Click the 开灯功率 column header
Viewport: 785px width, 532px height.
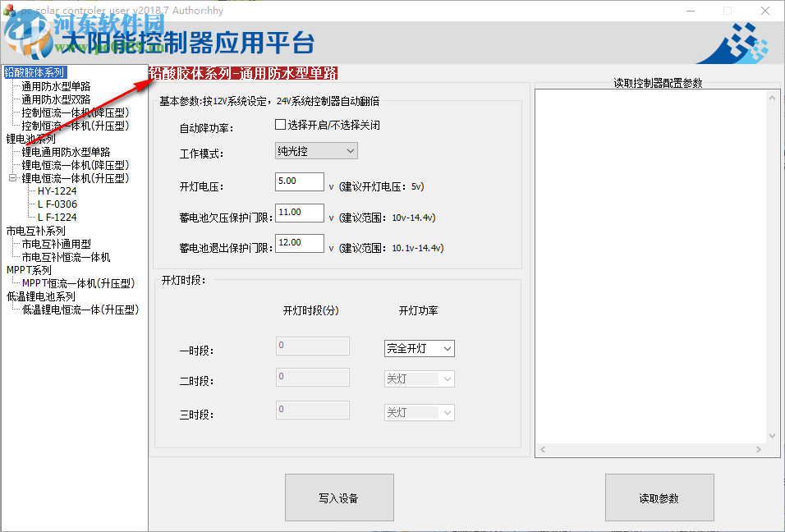click(419, 311)
